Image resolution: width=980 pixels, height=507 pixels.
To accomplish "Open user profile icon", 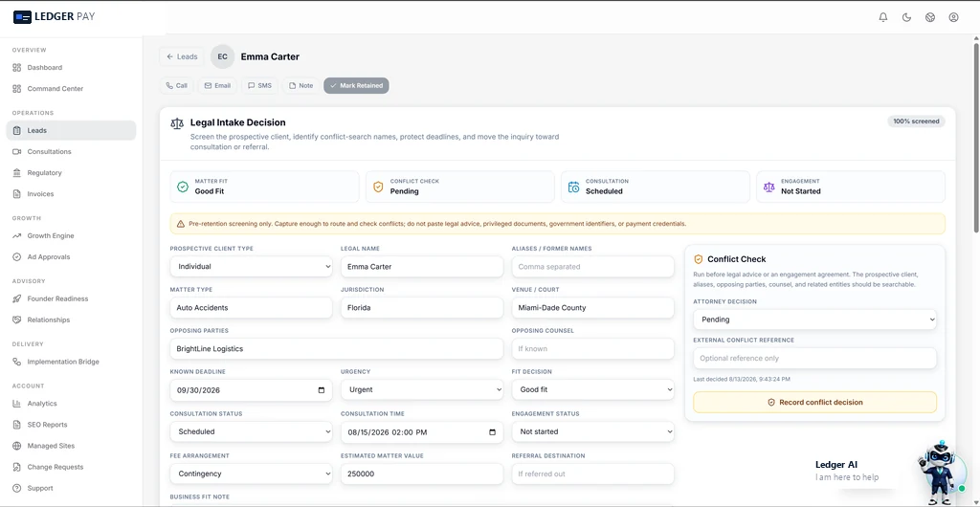I will coord(953,17).
